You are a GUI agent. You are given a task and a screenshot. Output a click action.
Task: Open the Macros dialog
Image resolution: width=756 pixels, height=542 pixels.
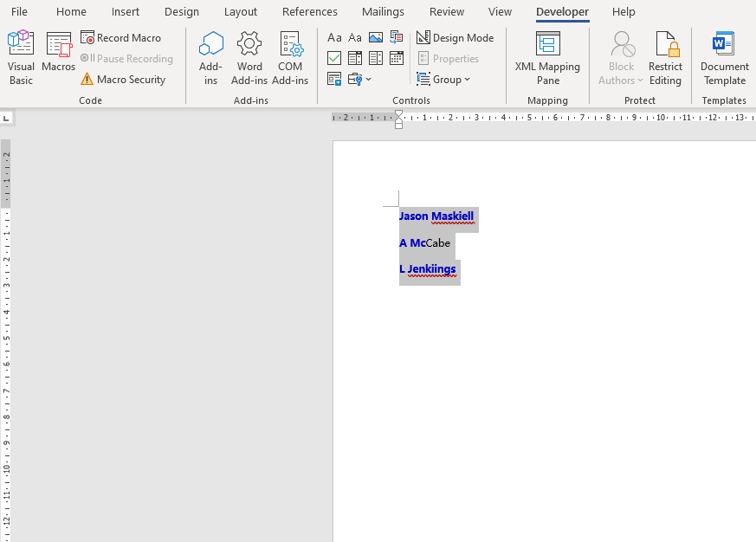tap(59, 52)
